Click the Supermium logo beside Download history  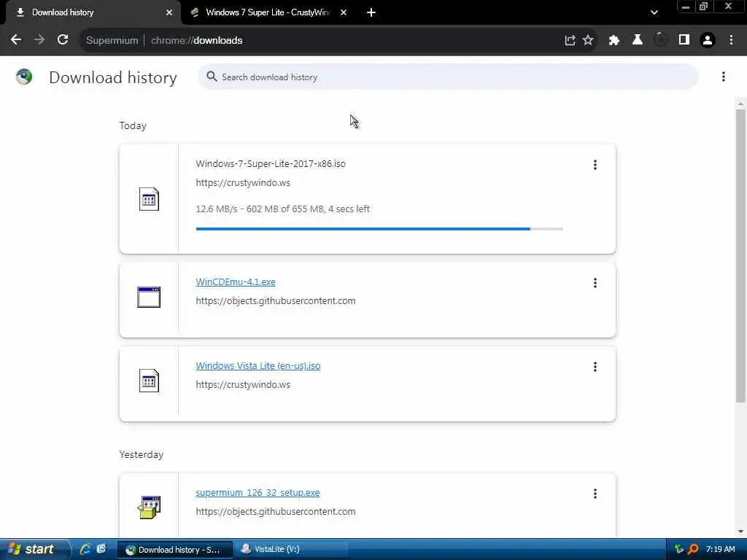(24, 77)
